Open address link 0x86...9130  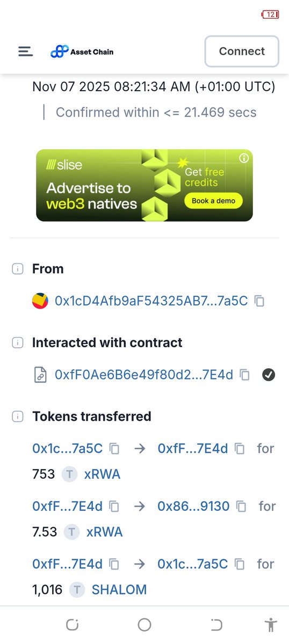point(193,506)
